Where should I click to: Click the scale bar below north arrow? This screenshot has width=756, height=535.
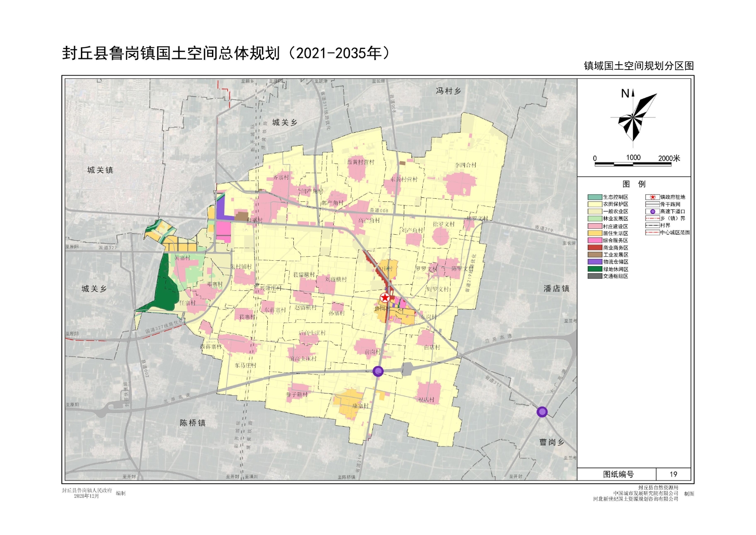tap(633, 164)
